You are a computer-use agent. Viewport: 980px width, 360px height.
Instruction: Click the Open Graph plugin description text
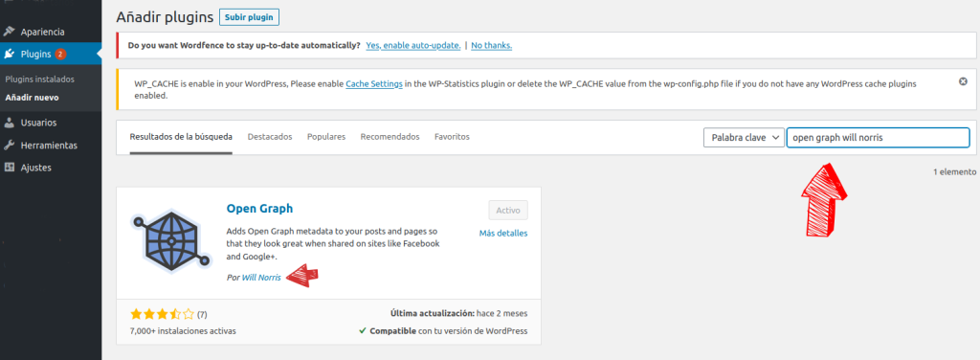[x=333, y=243]
